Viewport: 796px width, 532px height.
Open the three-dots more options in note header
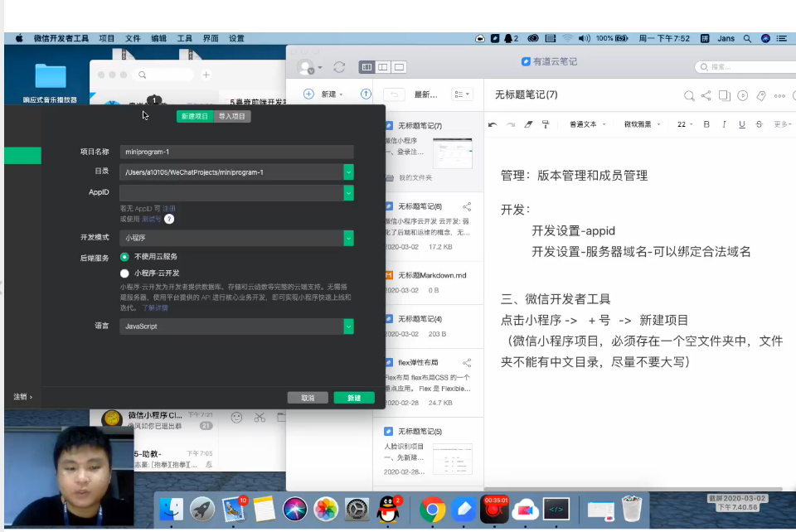coord(779,96)
